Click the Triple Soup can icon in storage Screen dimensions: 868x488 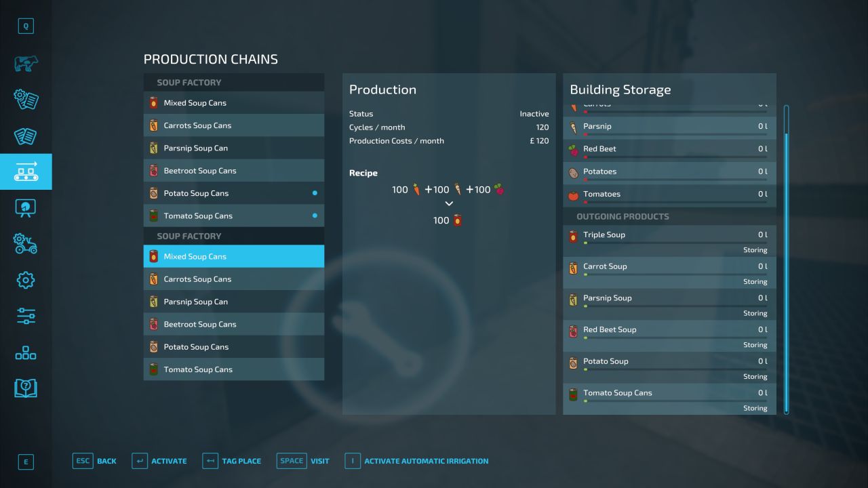574,237
